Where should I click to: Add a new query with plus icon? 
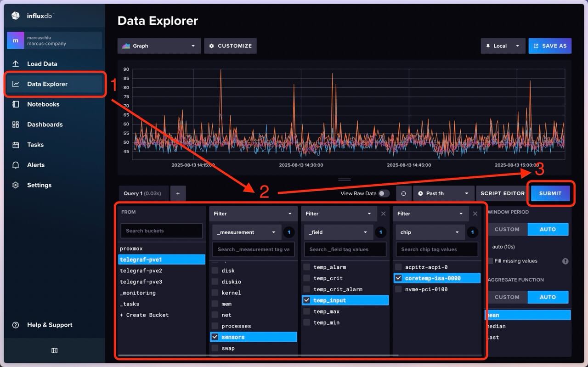click(178, 193)
